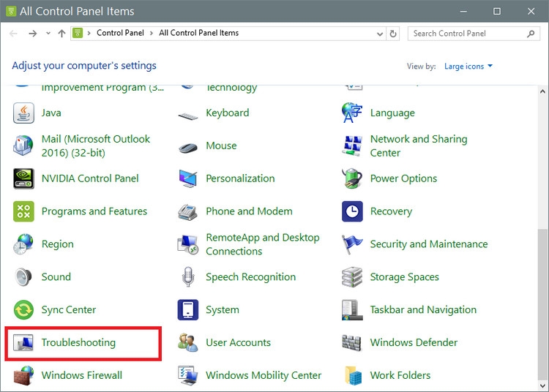
Task: Open the Mouse icon
Action: (188, 148)
